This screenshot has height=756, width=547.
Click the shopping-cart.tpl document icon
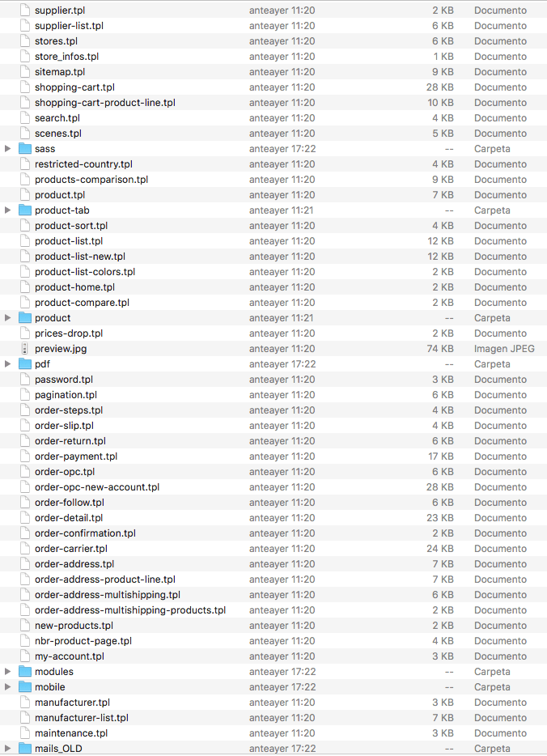coord(25,87)
